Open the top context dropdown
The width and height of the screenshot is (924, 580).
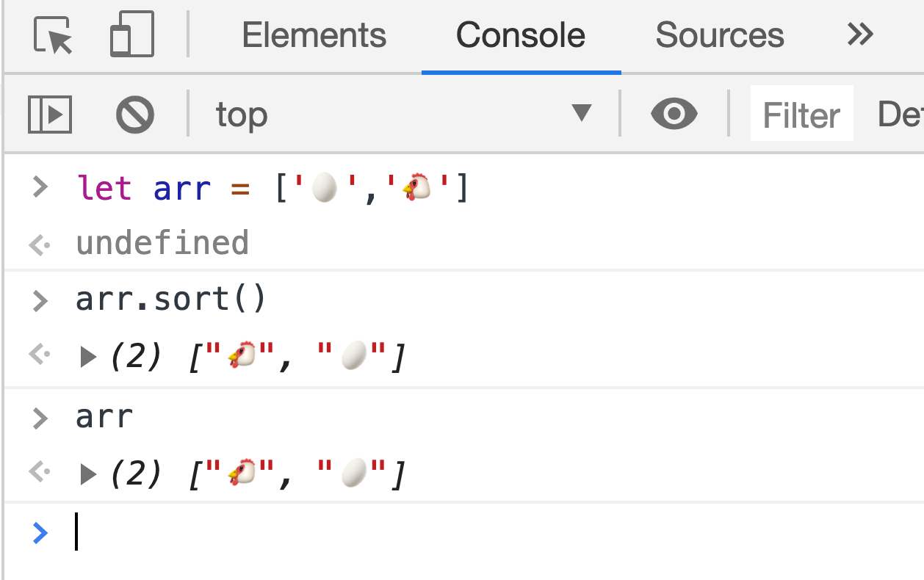click(403, 115)
